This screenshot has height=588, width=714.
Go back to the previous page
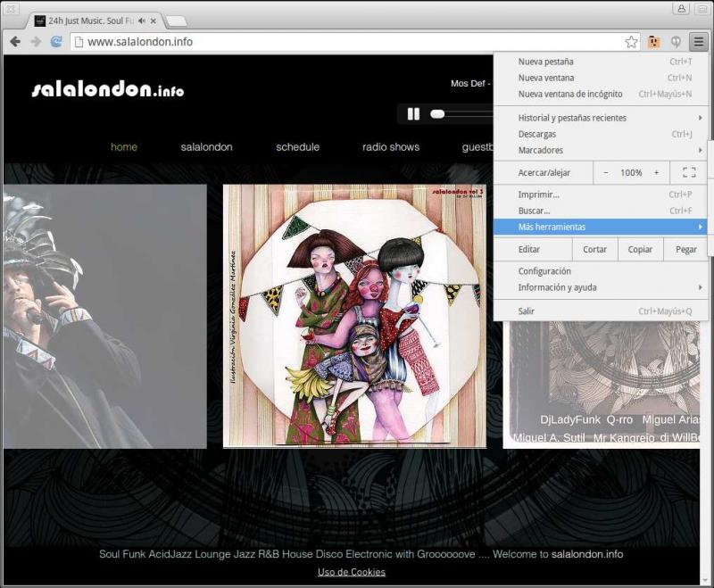15,42
